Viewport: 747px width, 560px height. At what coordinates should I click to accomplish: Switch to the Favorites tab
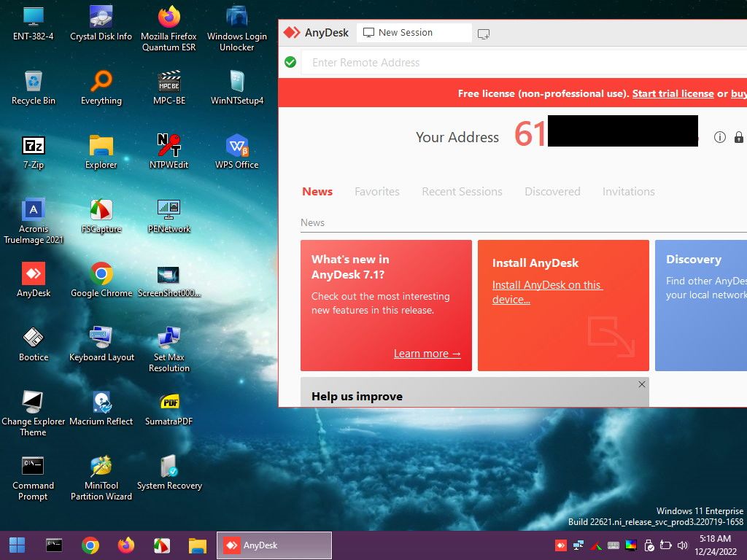[x=377, y=192]
